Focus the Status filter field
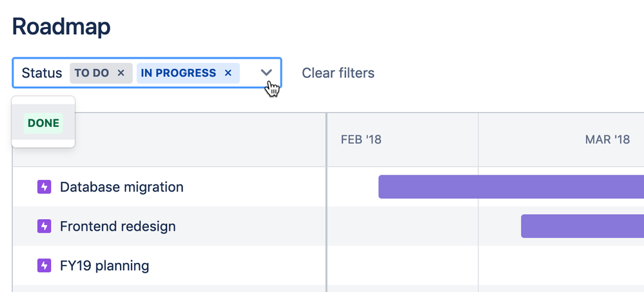Screen dimensions: 644x292 coord(41,73)
